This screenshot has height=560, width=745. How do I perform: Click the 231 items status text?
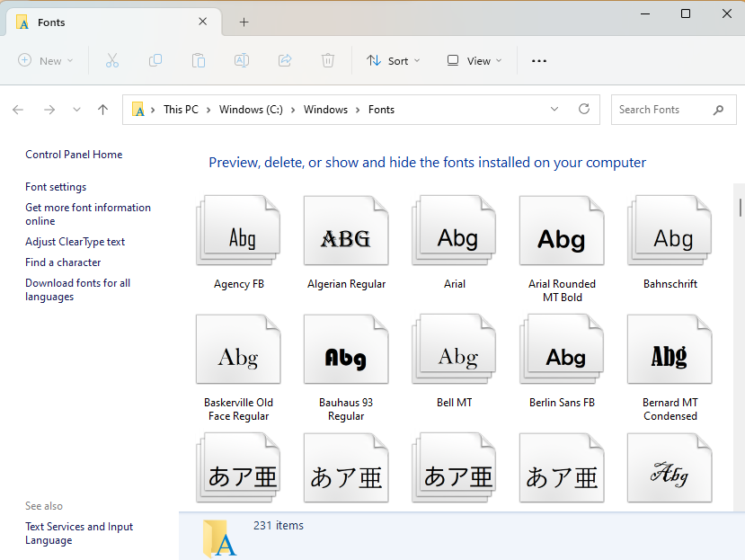(x=278, y=525)
